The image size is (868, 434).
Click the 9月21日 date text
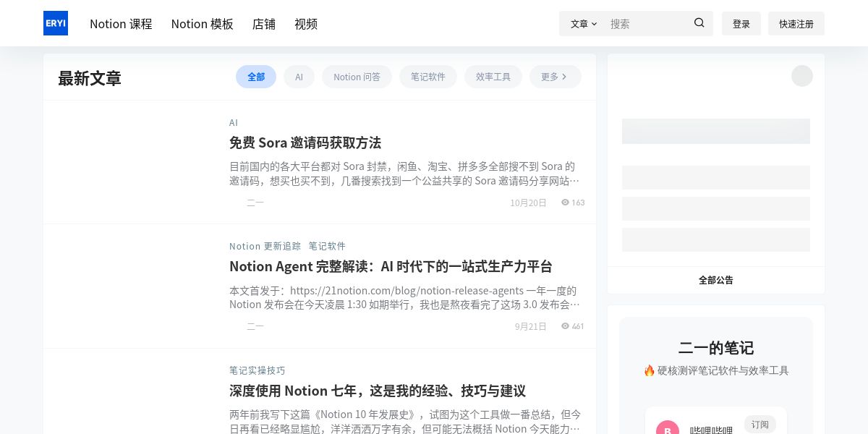pyautogui.click(x=531, y=326)
